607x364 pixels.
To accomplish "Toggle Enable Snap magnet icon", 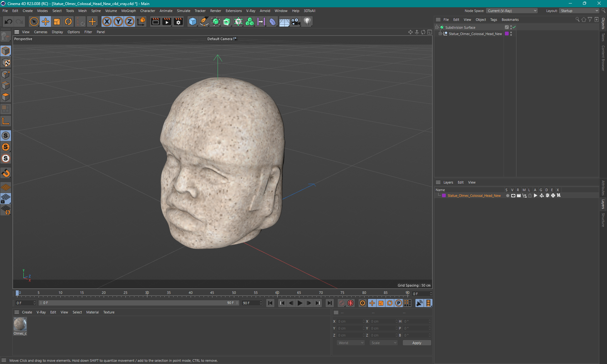I will click(6, 173).
